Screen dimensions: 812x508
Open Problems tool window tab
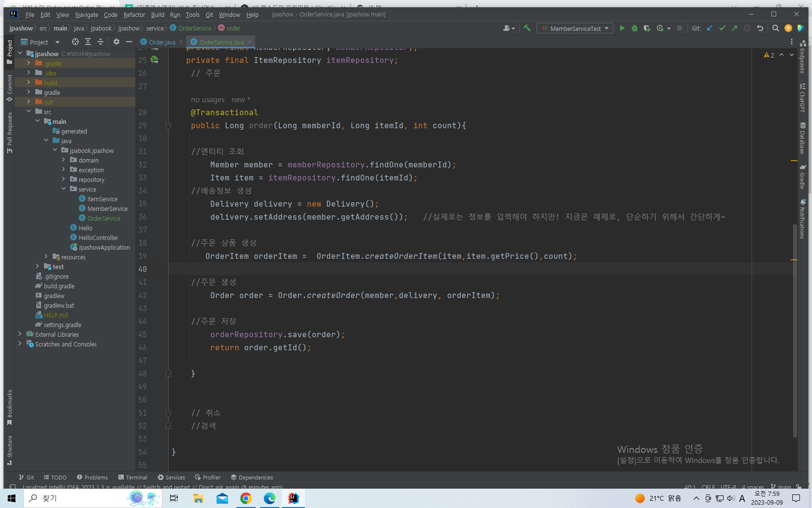[x=92, y=478]
